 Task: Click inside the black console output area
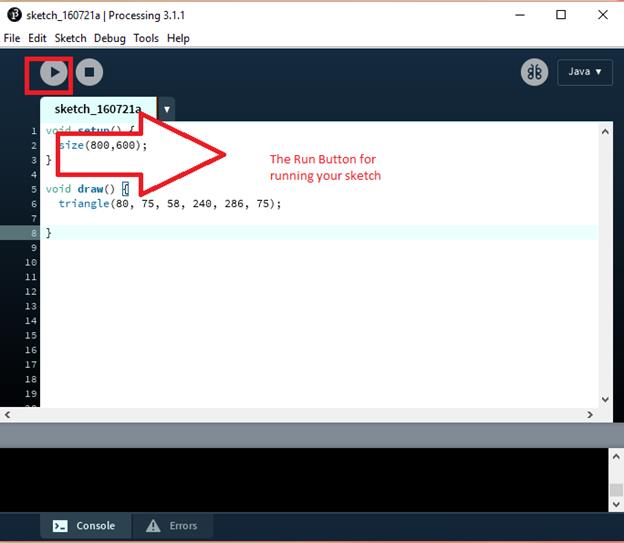coord(304,480)
